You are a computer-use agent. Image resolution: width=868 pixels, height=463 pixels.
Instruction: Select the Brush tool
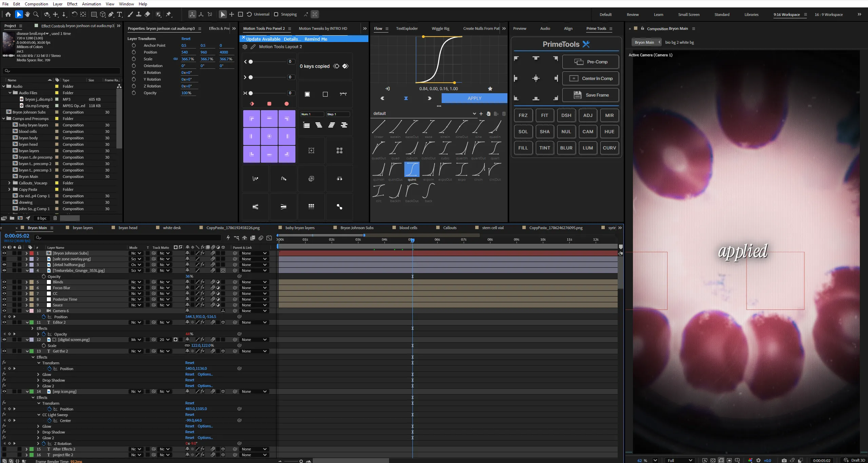click(x=130, y=14)
